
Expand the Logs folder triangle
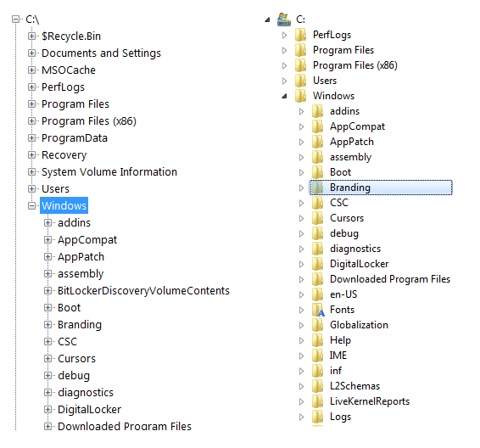pyautogui.click(x=301, y=417)
